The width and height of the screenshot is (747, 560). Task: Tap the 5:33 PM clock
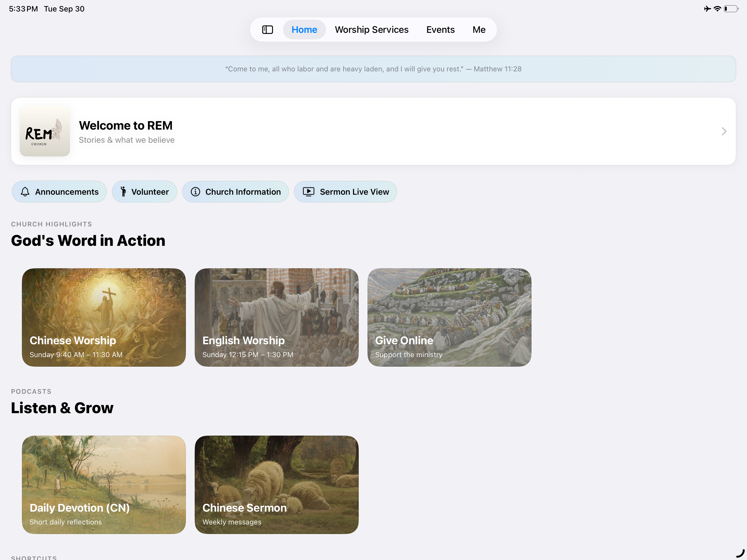tap(23, 9)
